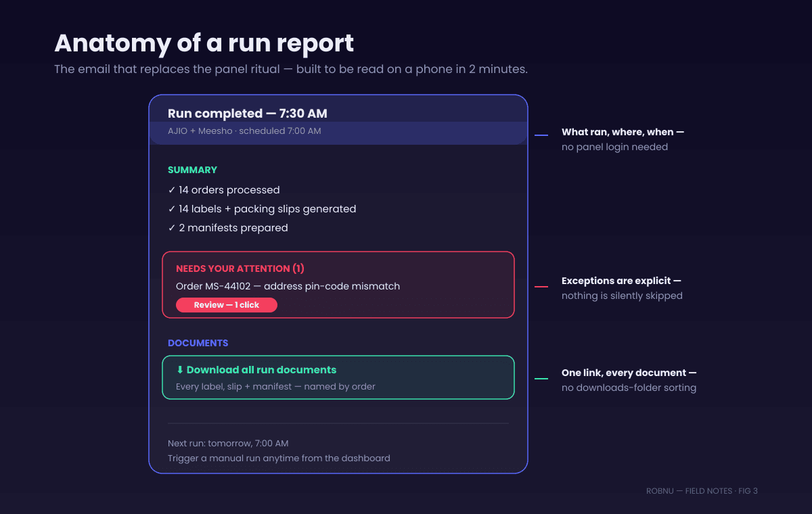The height and width of the screenshot is (514, 812).
Task: Click the blue callout dash marker
Action: 541,135
